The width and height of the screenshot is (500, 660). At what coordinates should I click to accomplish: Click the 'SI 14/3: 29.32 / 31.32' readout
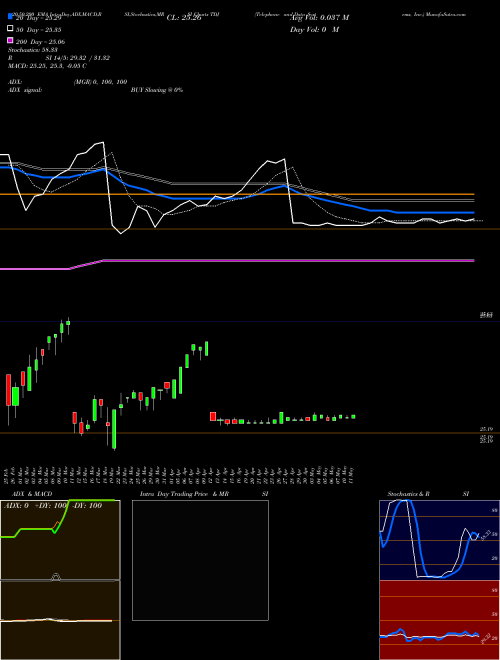[78, 58]
